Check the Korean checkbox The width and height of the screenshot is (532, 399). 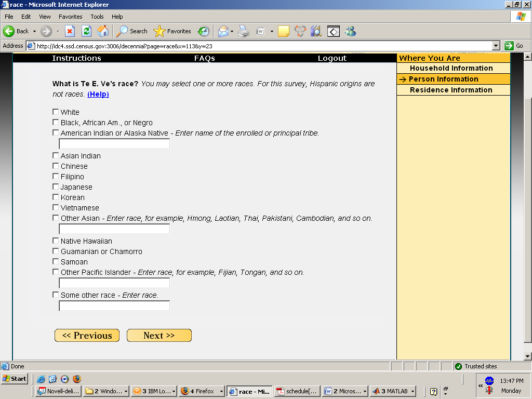(x=56, y=197)
